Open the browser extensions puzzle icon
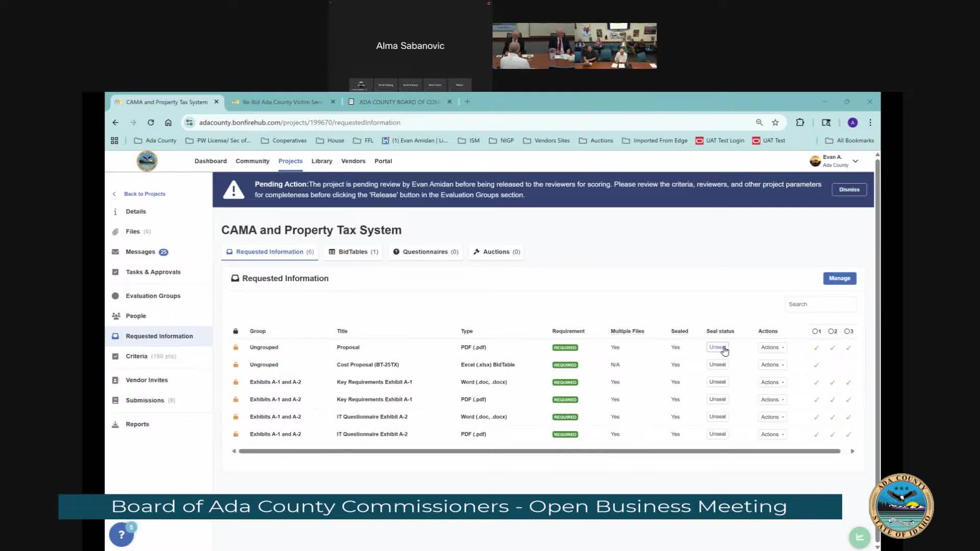This screenshot has height=551, width=980. [x=800, y=122]
